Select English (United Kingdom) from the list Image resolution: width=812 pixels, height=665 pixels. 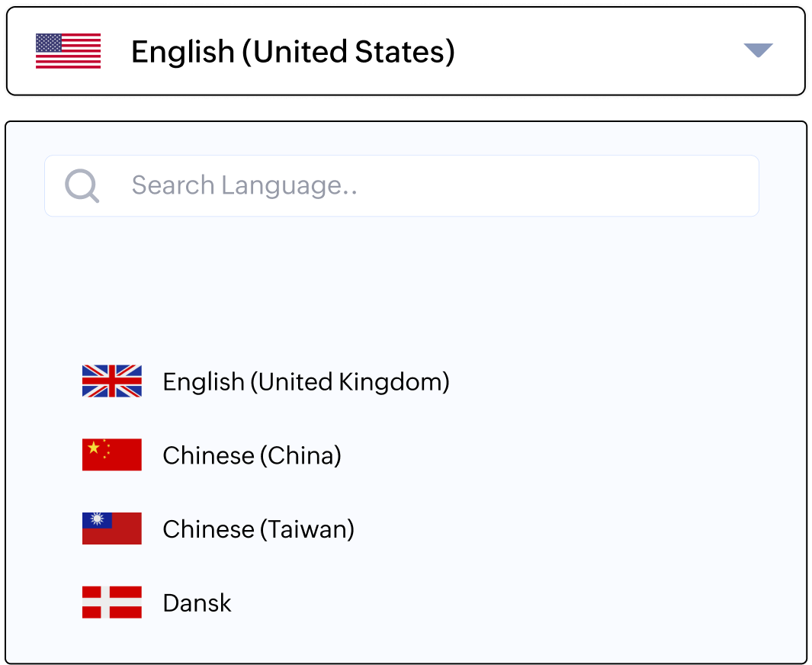[306, 381]
